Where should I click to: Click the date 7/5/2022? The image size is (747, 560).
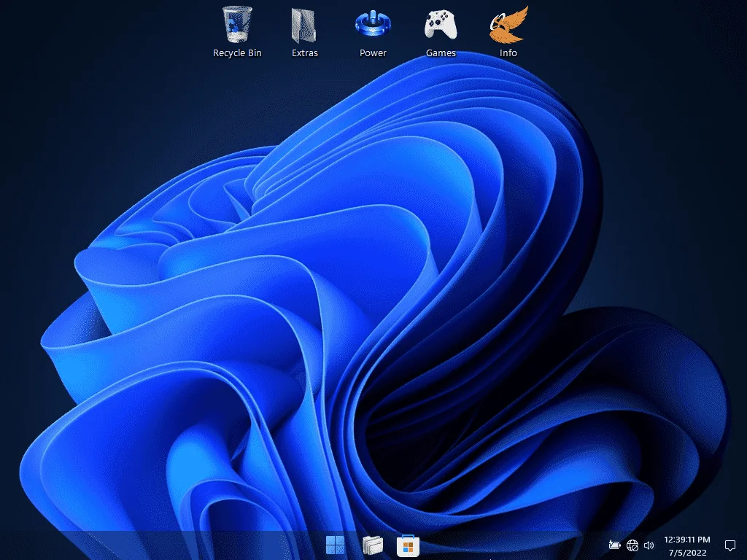687,553
